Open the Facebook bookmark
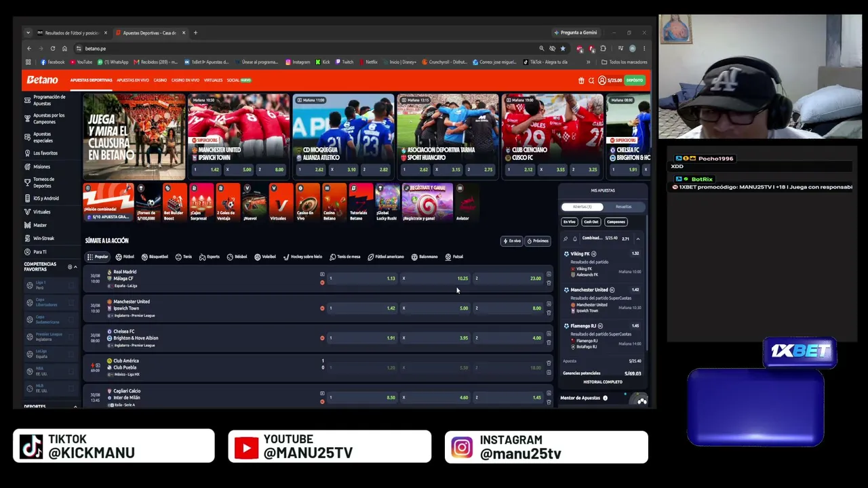Image resolution: width=868 pixels, height=488 pixels. pos(53,62)
